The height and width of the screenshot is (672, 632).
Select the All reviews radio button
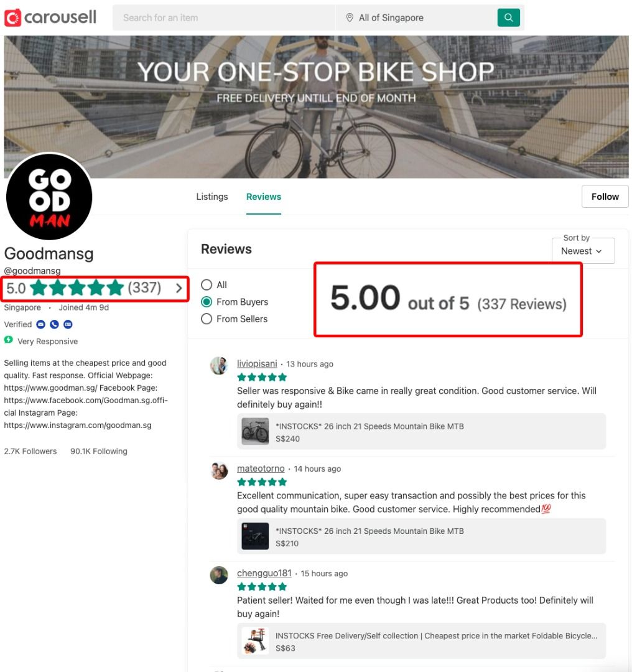[207, 284]
